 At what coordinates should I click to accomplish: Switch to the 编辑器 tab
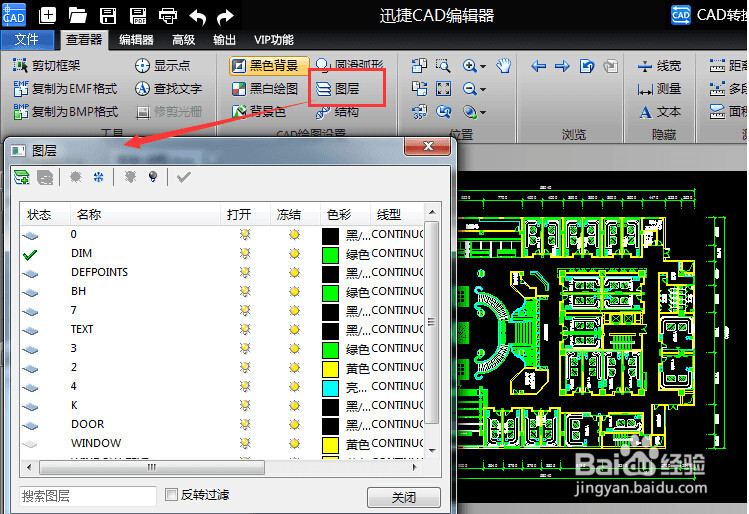(136, 40)
